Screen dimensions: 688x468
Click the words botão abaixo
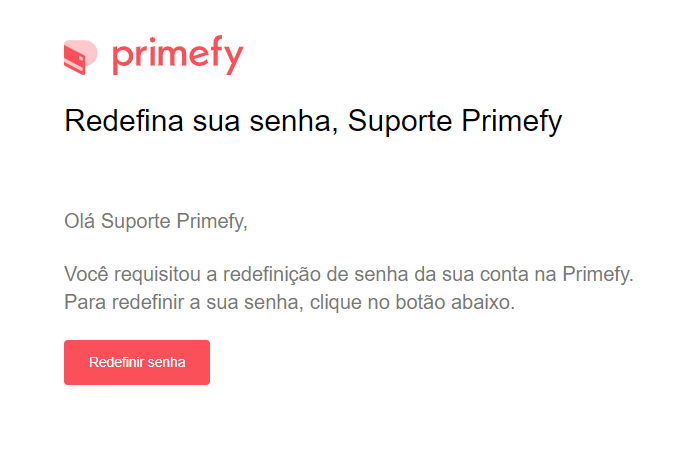point(455,302)
